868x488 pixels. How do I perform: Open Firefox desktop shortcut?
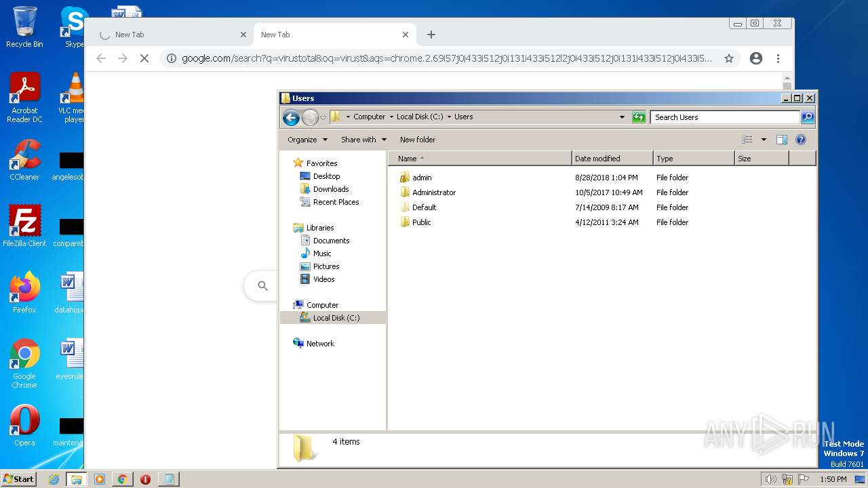tap(24, 293)
